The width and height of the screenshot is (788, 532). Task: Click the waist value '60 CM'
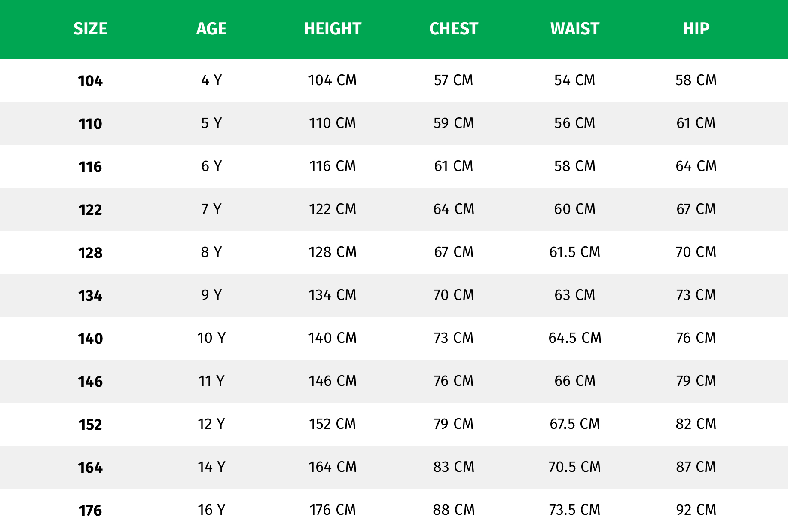tap(575, 209)
